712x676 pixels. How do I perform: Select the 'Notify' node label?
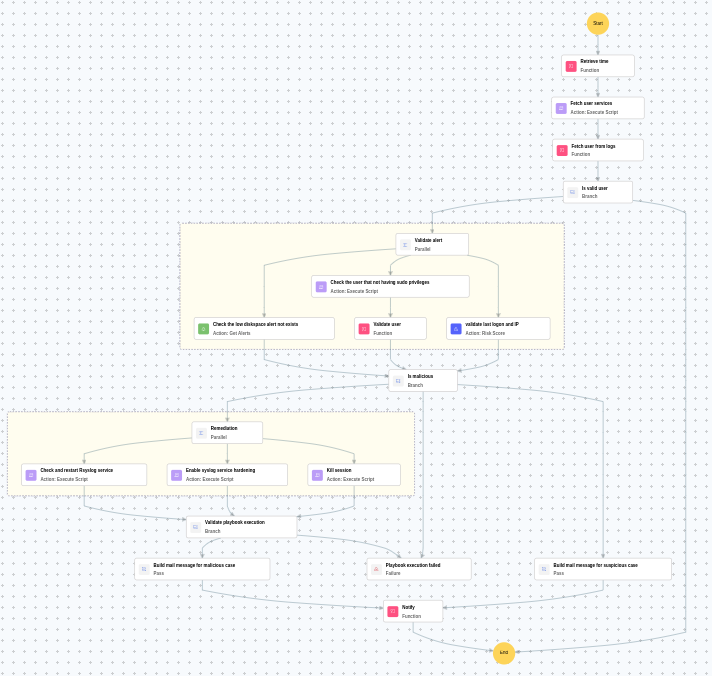click(408, 607)
